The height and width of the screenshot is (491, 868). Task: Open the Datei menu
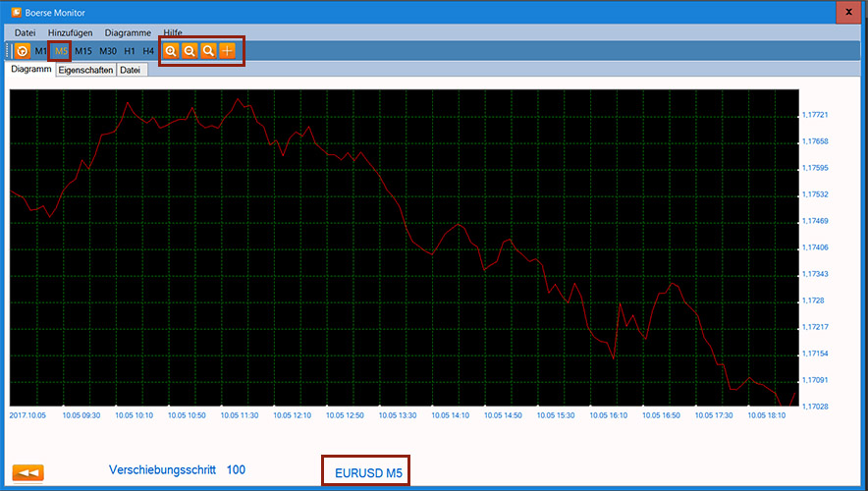point(26,32)
